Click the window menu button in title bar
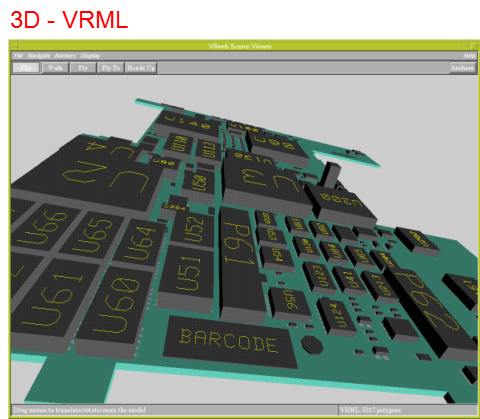Screen dimensions: 480x419 point(14,45)
